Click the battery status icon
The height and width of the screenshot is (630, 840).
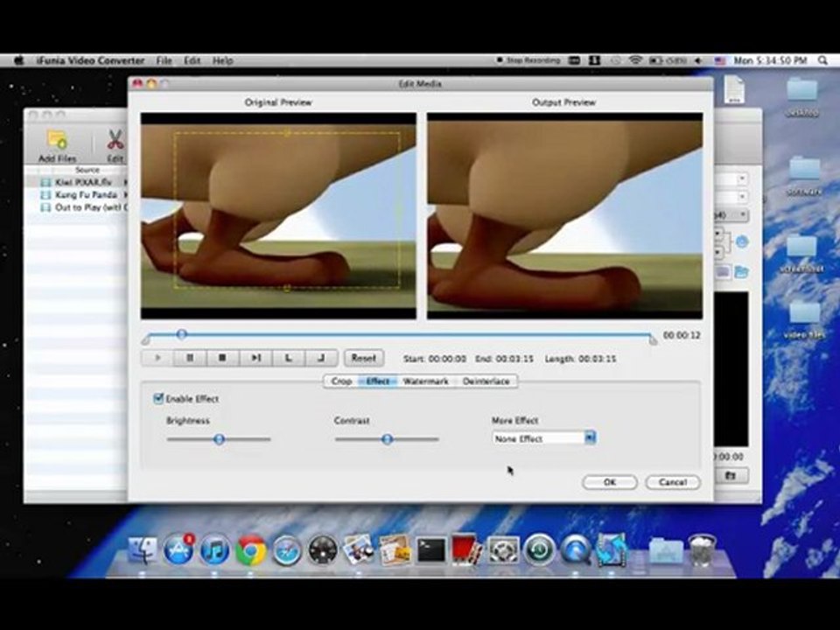pos(668,60)
